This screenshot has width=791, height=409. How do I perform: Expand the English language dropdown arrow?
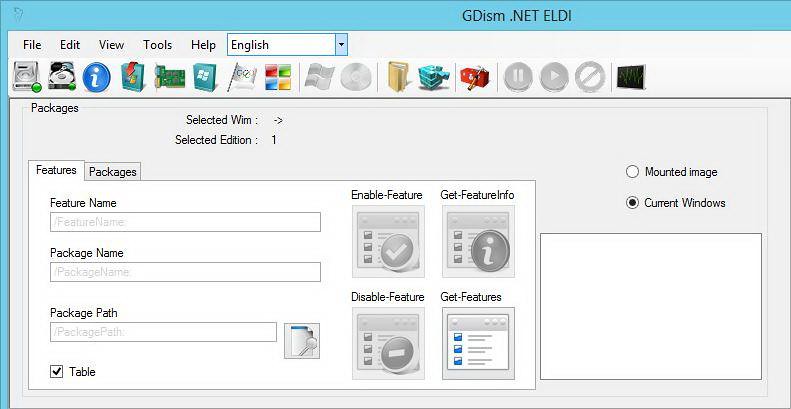coord(342,45)
